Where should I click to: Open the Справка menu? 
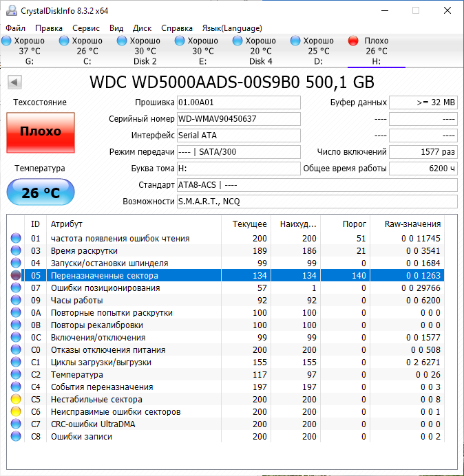click(177, 28)
